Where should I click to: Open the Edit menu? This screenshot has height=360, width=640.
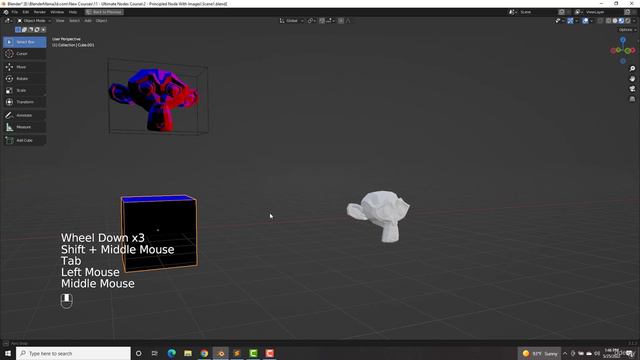click(26, 12)
